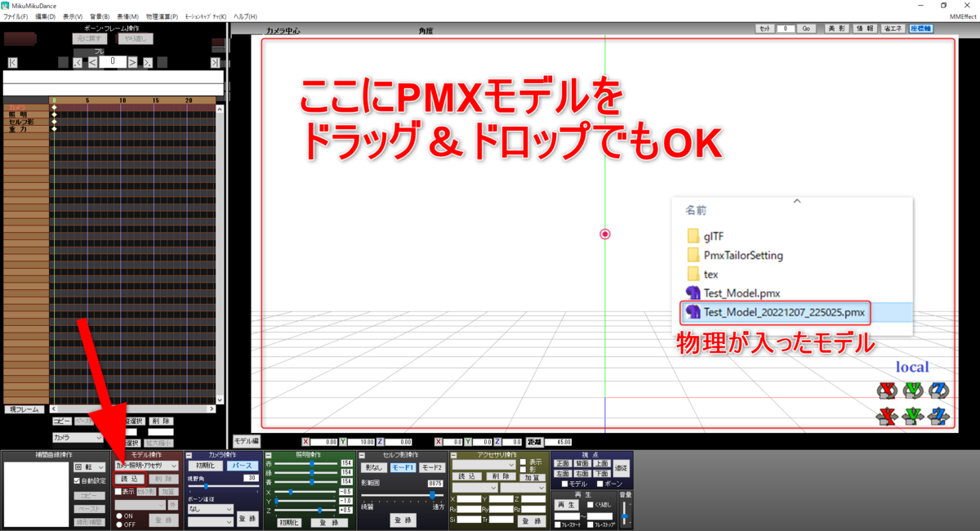Click the MikuMikuDance app icon in title bar

pyautogui.click(x=6, y=6)
